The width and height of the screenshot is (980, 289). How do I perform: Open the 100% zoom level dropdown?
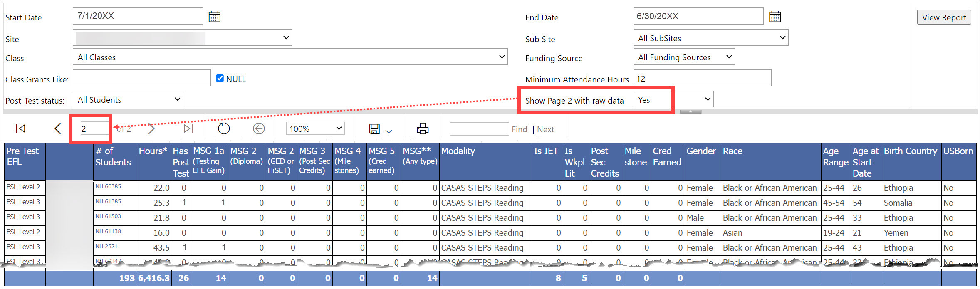[315, 129]
